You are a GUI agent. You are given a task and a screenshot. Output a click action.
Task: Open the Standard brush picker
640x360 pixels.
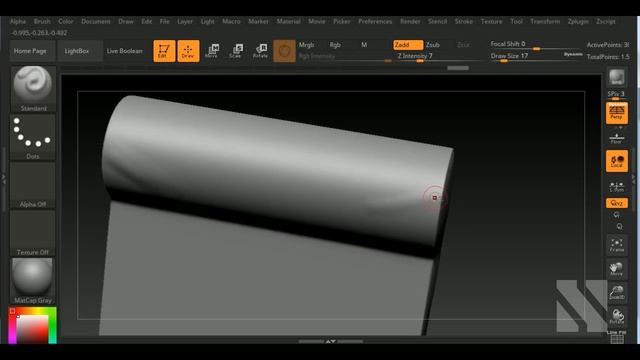point(33,89)
